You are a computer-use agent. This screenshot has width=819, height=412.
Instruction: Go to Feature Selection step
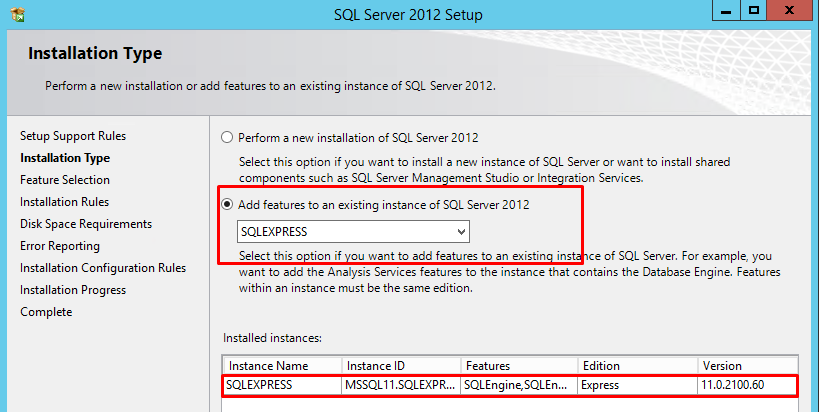pyautogui.click(x=65, y=180)
